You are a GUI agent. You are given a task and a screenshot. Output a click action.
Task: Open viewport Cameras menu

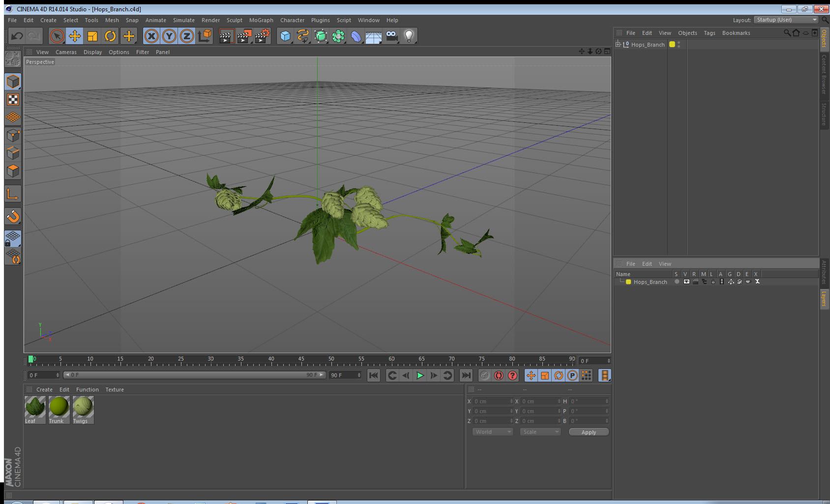coord(66,52)
